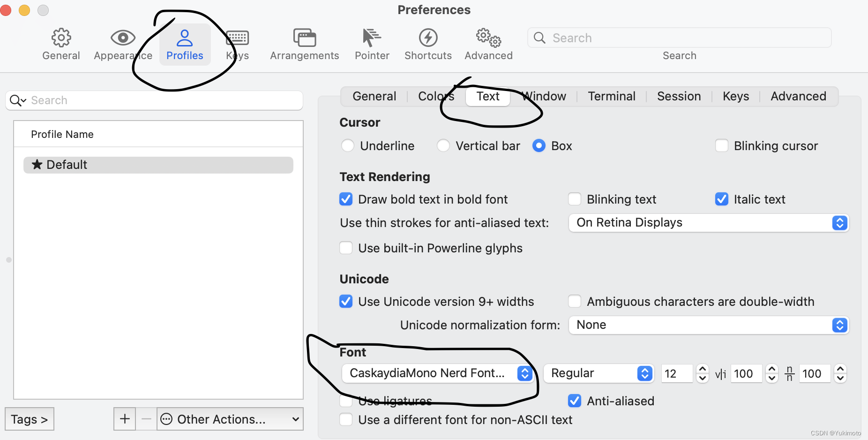Screen dimensions: 868x440
Task: Enable Ambiguous characters are double-width
Action: 575,301
